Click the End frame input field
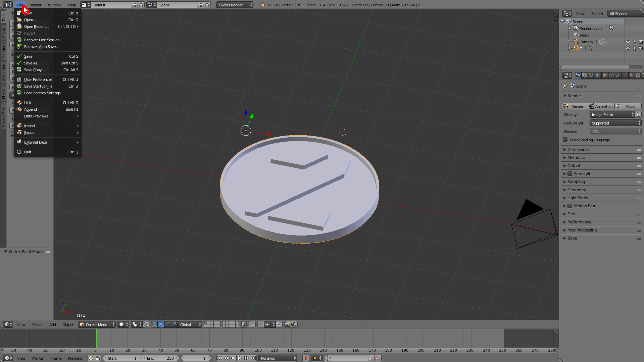 [x=160, y=358]
